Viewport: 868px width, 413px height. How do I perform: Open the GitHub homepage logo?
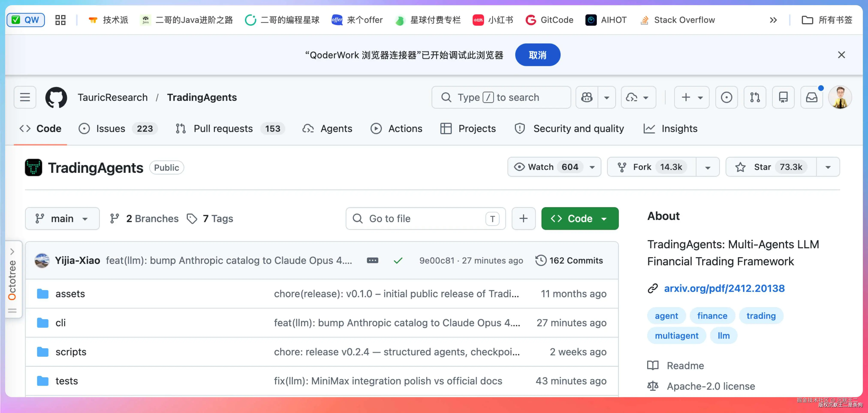coord(56,97)
